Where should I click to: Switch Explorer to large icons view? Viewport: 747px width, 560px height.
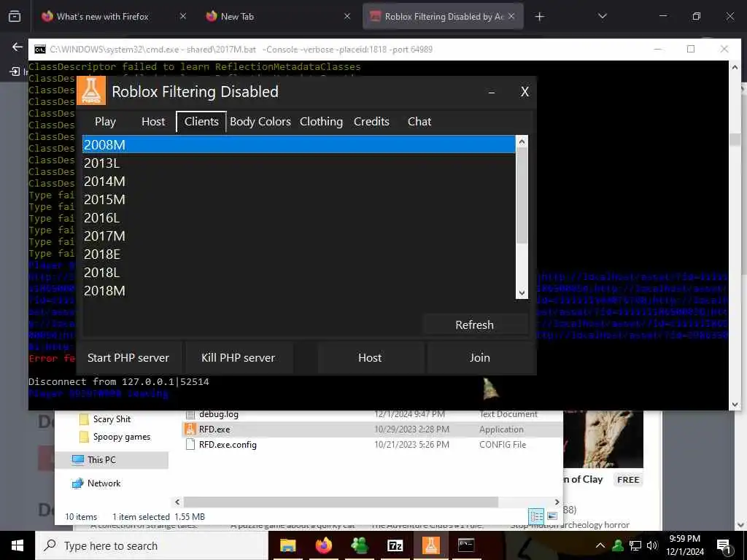pyautogui.click(x=552, y=516)
